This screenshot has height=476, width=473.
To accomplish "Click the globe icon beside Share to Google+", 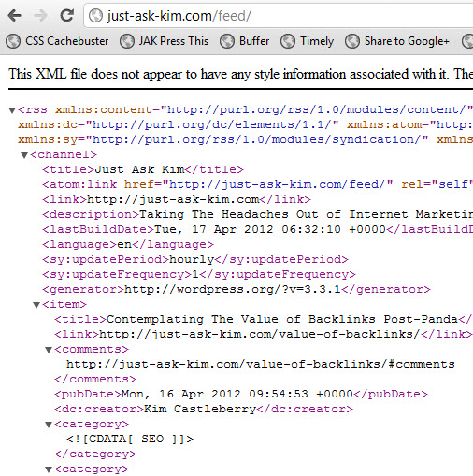I will [x=352, y=41].
